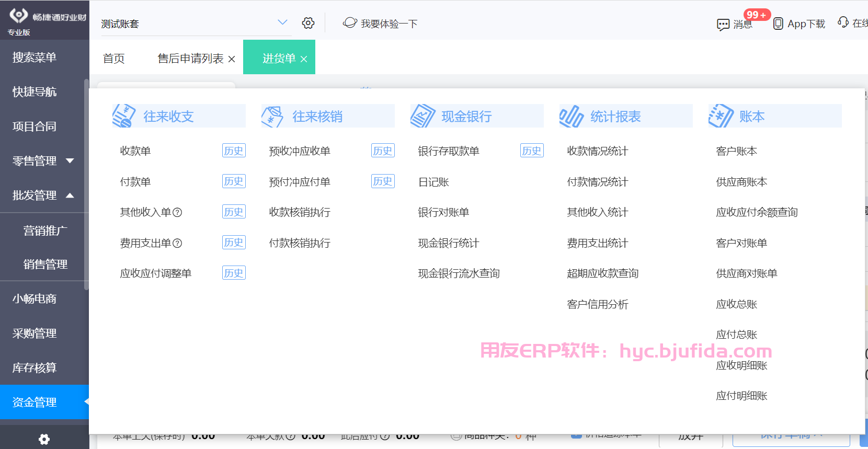Open history for 其他收入单
The image size is (868, 449).
(234, 212)
